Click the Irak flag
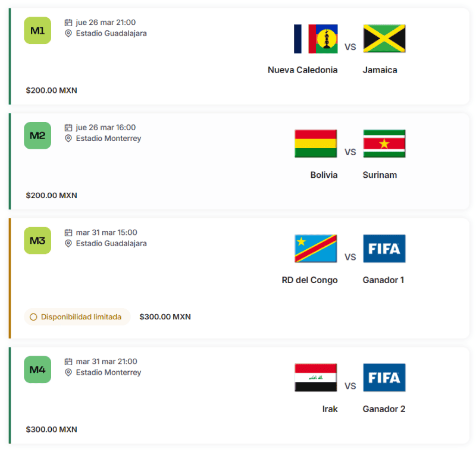476x455 pixels. tap(315, 378)
